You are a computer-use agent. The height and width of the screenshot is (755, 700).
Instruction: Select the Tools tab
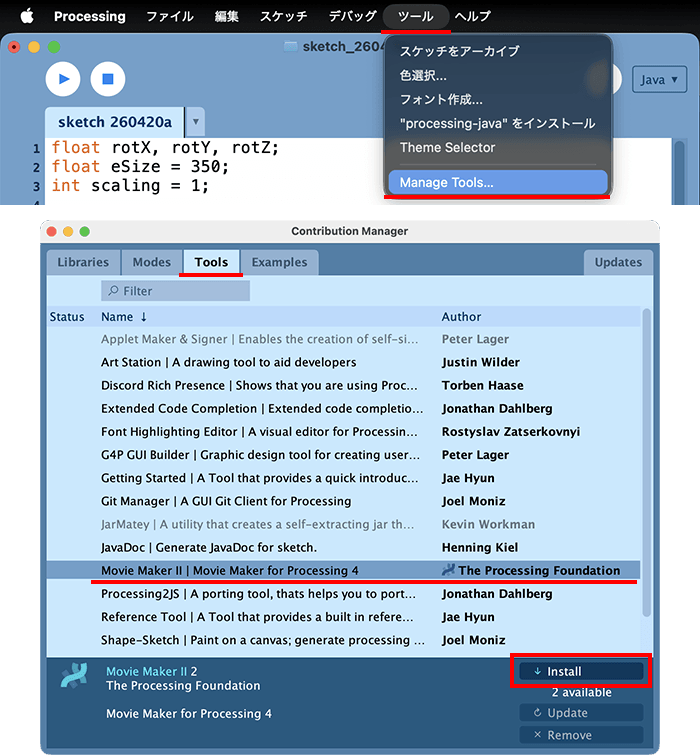click(211, 262)
